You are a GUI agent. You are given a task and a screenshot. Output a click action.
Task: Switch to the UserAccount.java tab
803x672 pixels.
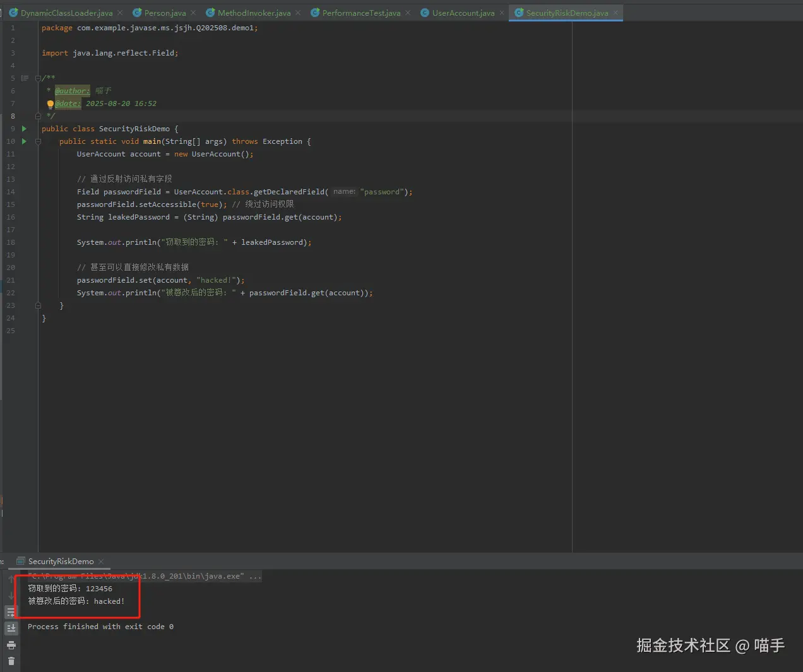[463, 13]
